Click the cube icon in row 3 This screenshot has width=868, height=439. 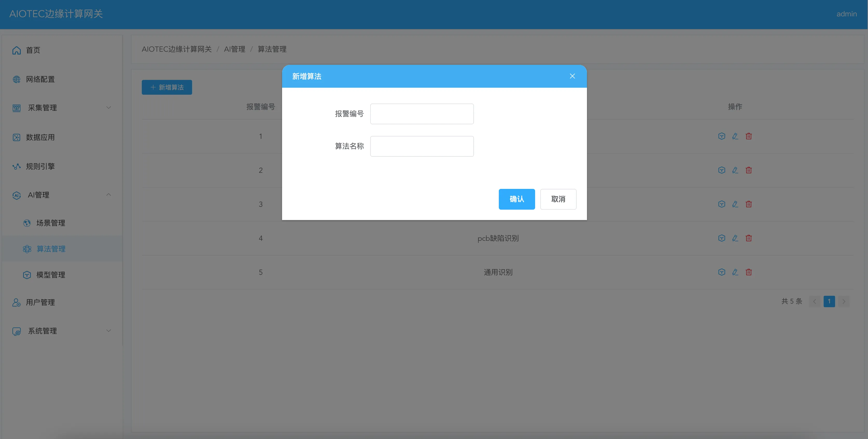[x=722, y=204]
